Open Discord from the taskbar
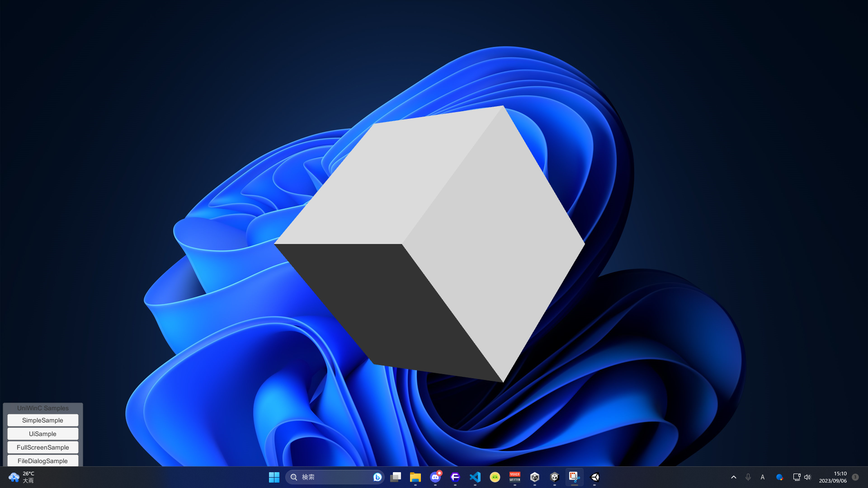Screen dimensions: 868x488 tap(435, 477)
